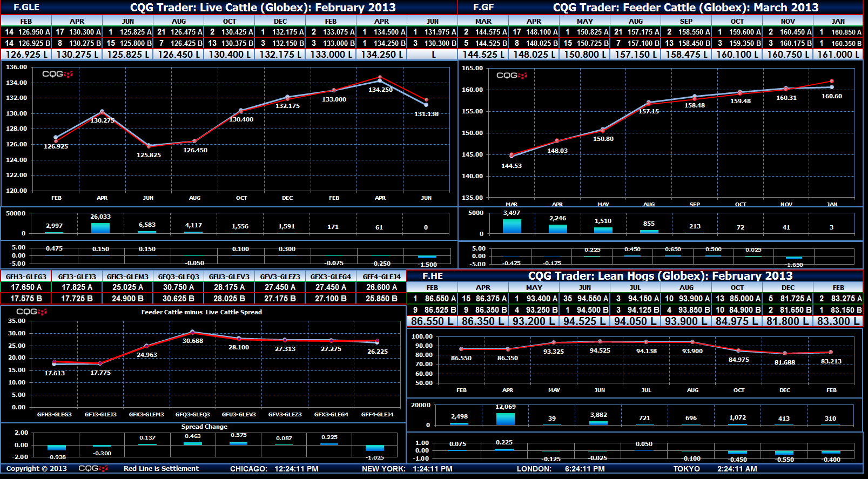Click the 26.600 A spread ask cell
The width and height of the screenshot is (868, 479).
(381, 287)
